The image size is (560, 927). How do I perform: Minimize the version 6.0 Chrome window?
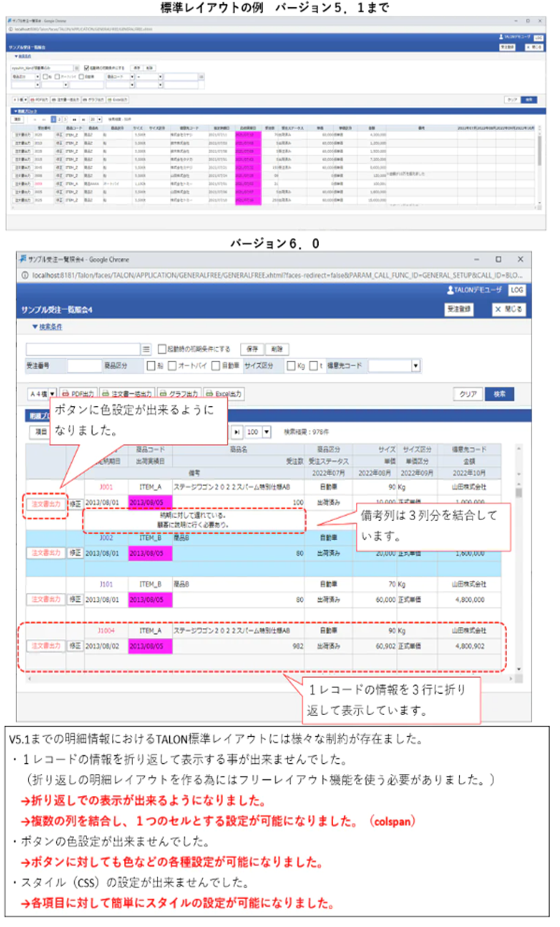tap(476, 259)
